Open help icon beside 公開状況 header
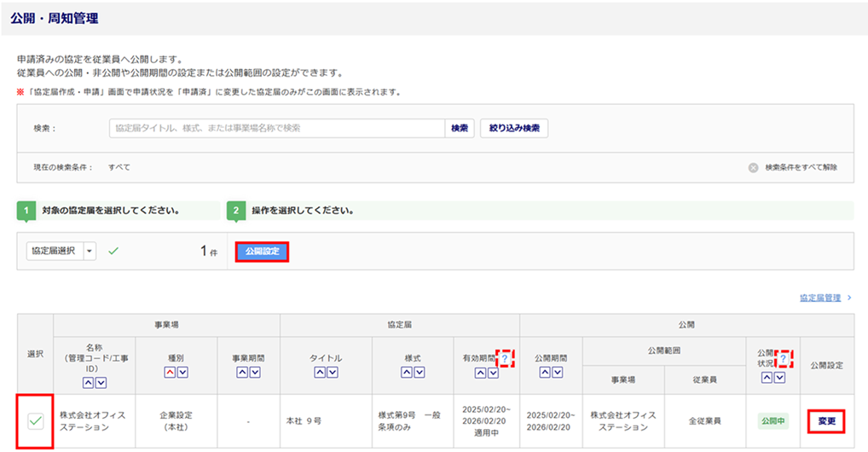 [784, 359]
